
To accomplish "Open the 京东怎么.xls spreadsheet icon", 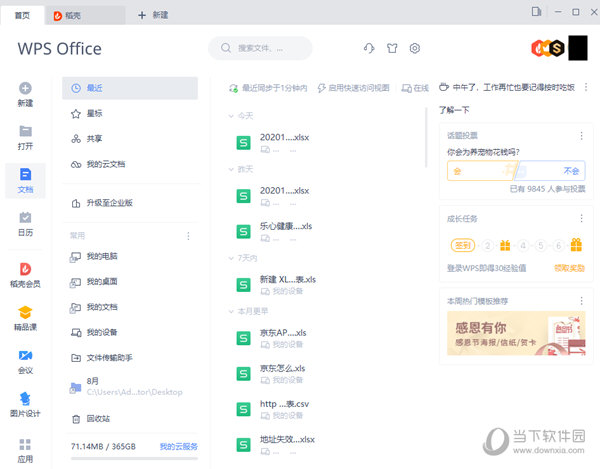I will pos(243,374).
